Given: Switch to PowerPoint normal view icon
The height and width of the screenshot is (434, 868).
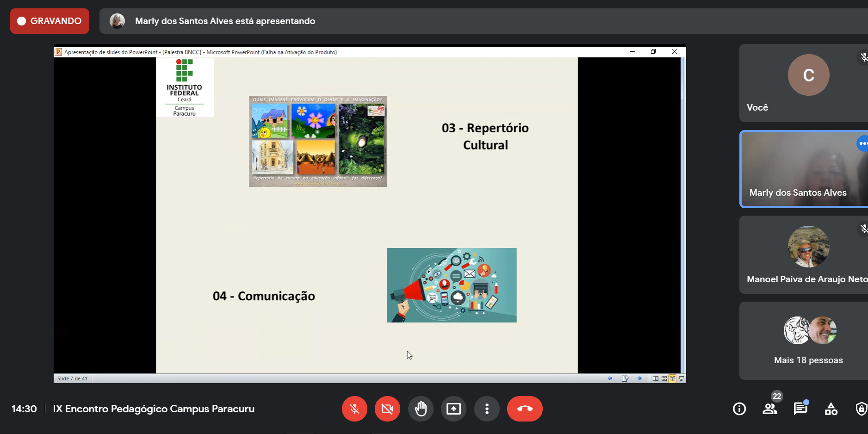Looking at the screenshot, I should pos(656,378).
